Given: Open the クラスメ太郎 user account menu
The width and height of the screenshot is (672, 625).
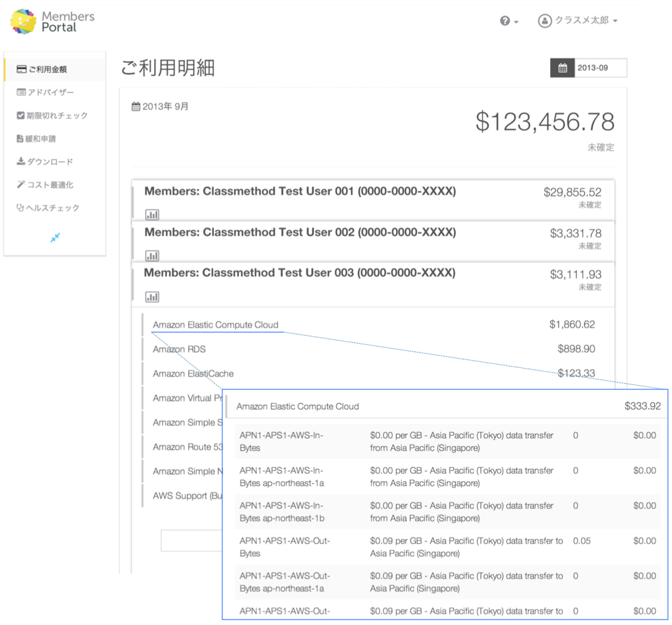Looking at the screenshot, I should point(578,21).
